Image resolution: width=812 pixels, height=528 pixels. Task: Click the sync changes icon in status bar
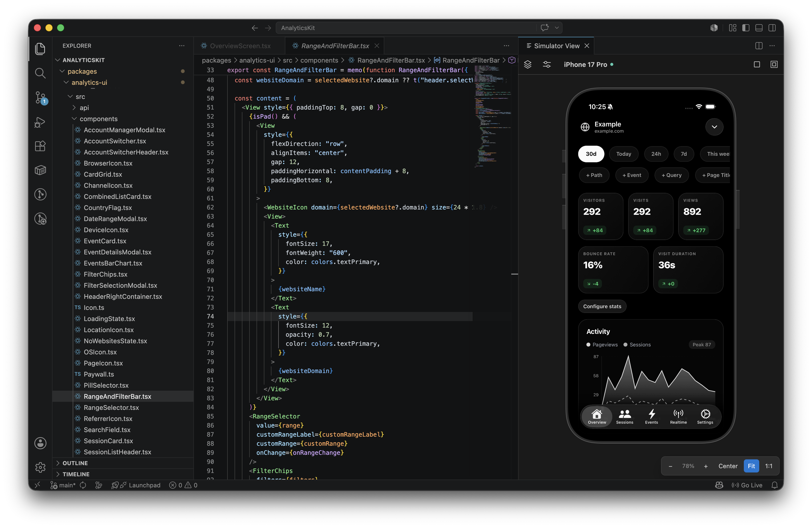(83, 485)
